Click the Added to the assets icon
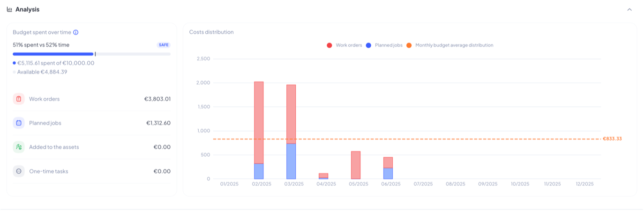This screenshot has width=644, height=211. coord(19,147)
